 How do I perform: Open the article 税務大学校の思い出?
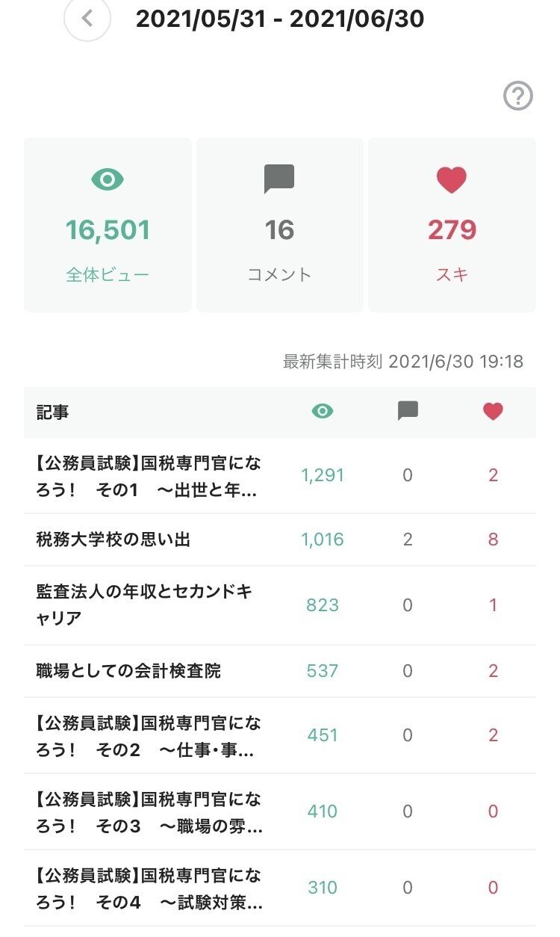116,539
